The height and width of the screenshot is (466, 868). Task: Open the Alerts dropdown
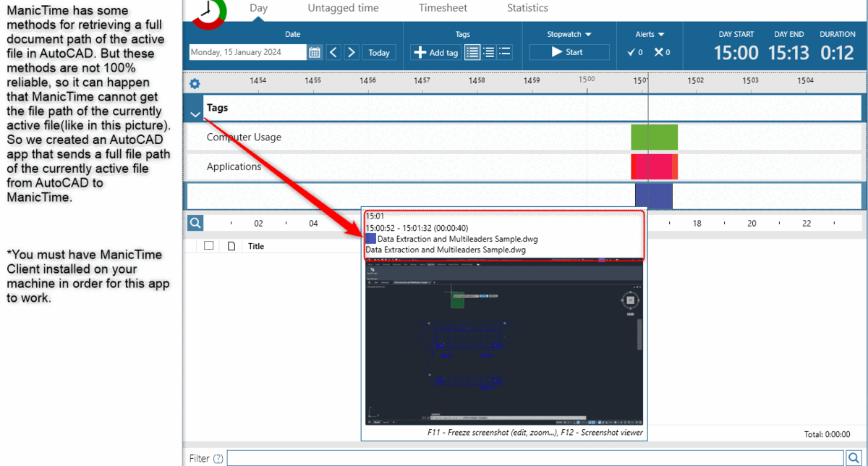pos(650,34)
